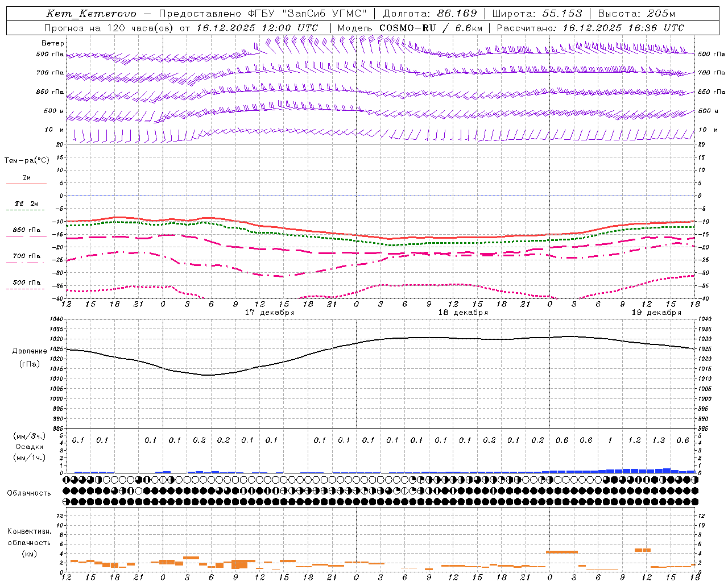Click the '(мм/1ч.)' precipitation unit label
The image size is (728, 582).
coord(30,458)
